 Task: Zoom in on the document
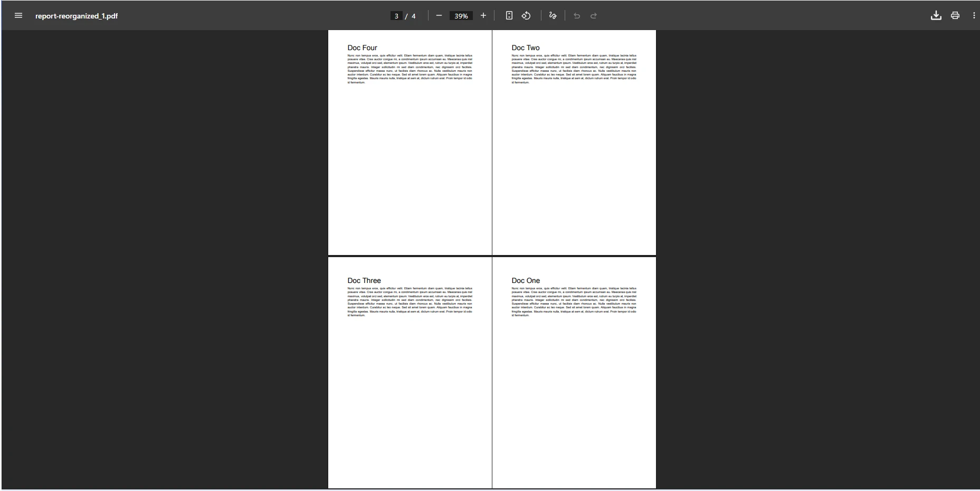point(483,15)
